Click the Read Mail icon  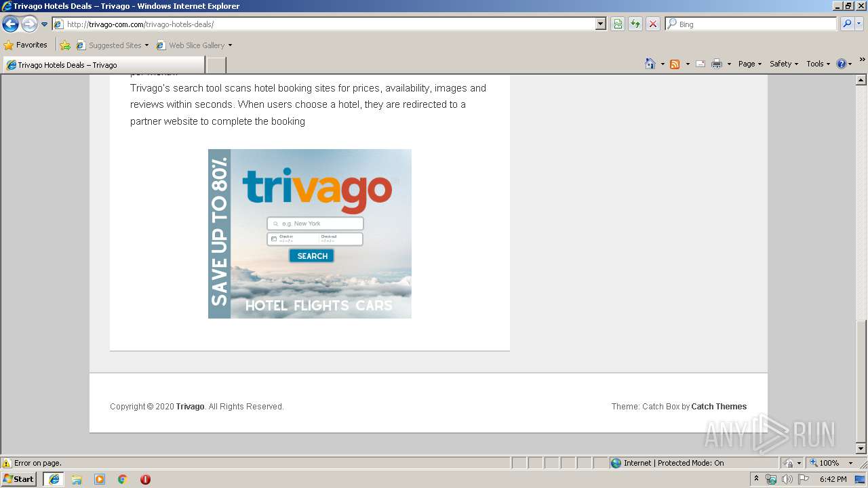coord(701,64)
